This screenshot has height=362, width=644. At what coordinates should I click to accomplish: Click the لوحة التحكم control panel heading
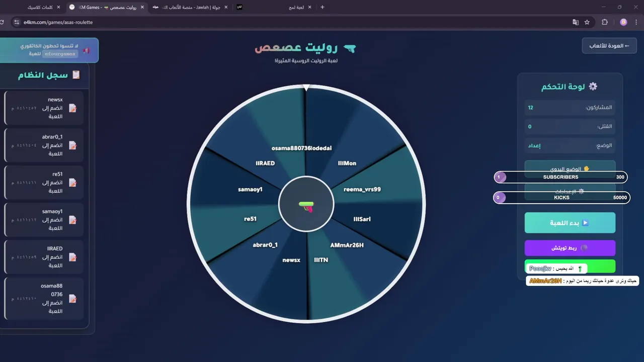point(563,86)
